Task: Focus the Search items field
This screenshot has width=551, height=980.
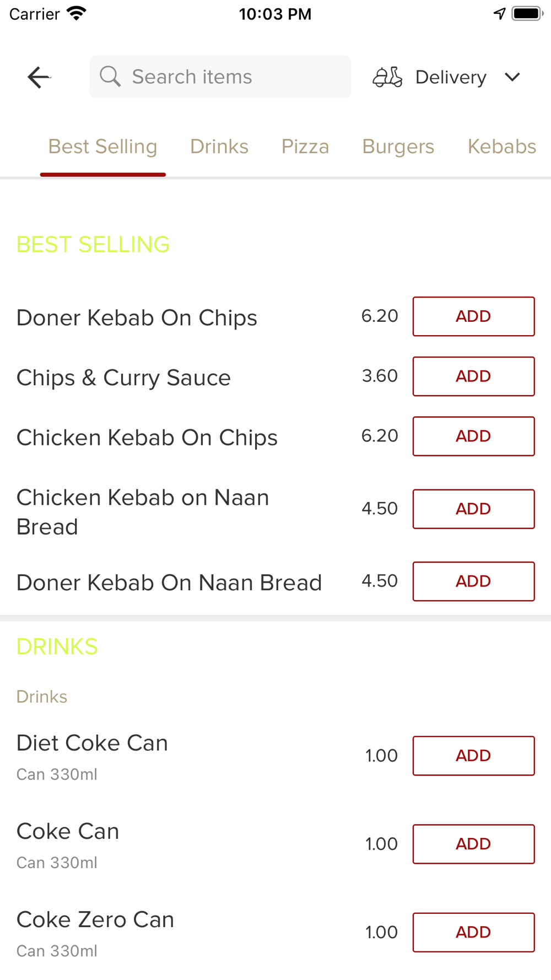Action: coord(220,77)
